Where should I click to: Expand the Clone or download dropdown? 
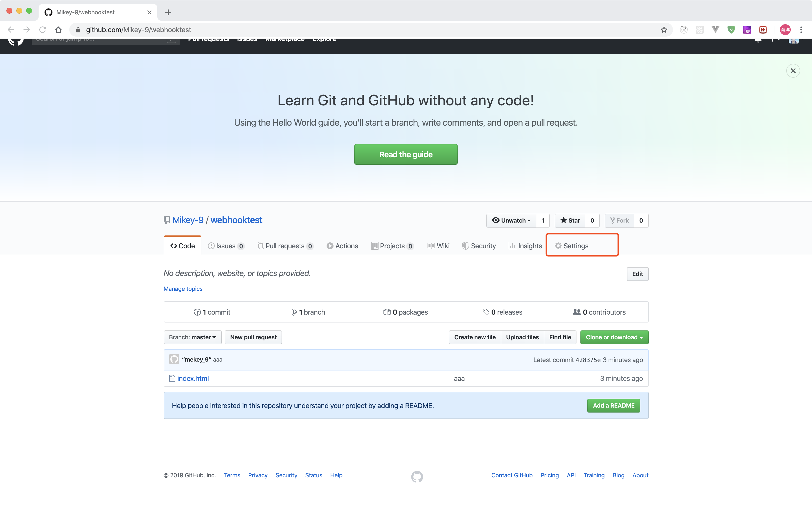tap(614, 337)
